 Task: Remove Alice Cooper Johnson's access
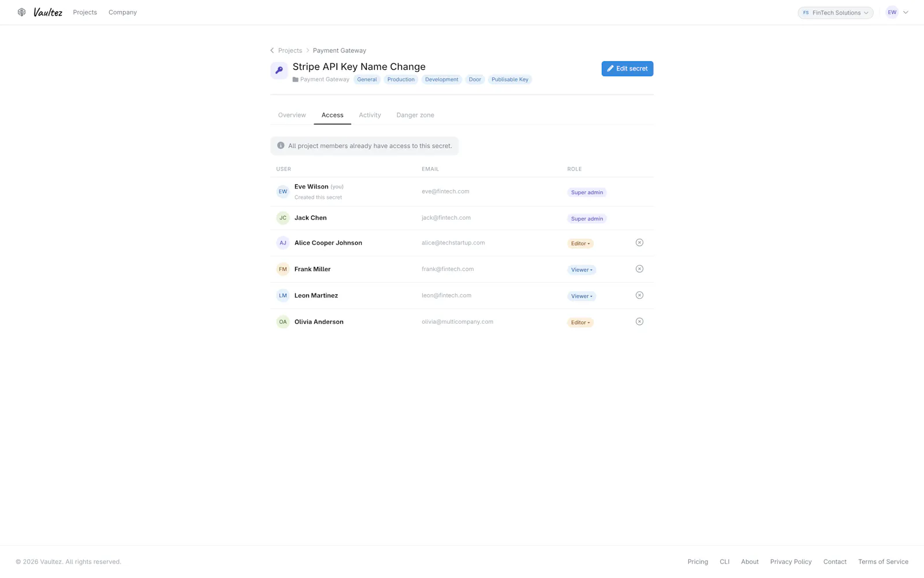click(x=639, y=243)
